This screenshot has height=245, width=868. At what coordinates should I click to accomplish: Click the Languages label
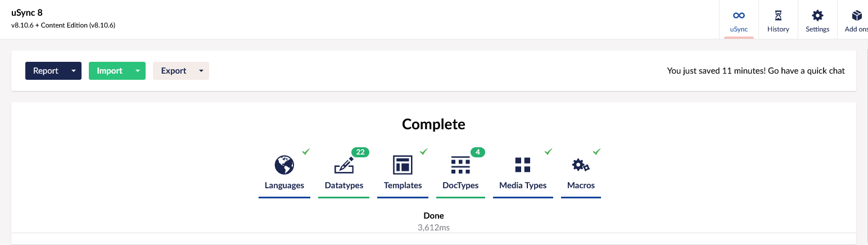(284, 185)
